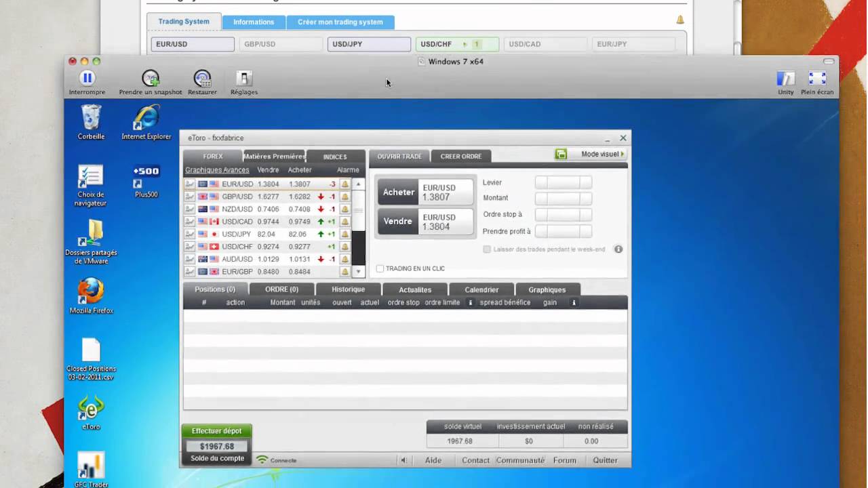Click the Levier value field
The width and height of the screenshot is (868, 488).
pos(564,182)
